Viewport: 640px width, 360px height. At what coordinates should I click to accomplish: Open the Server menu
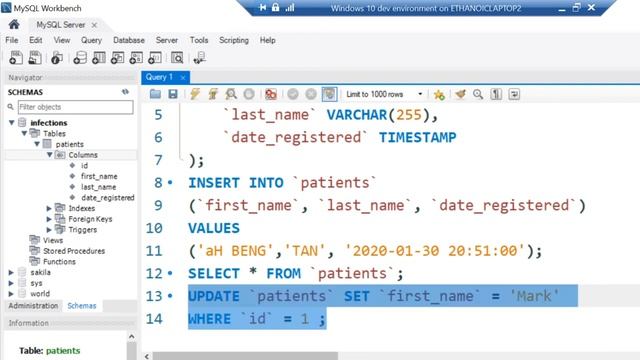coord(167,40)
